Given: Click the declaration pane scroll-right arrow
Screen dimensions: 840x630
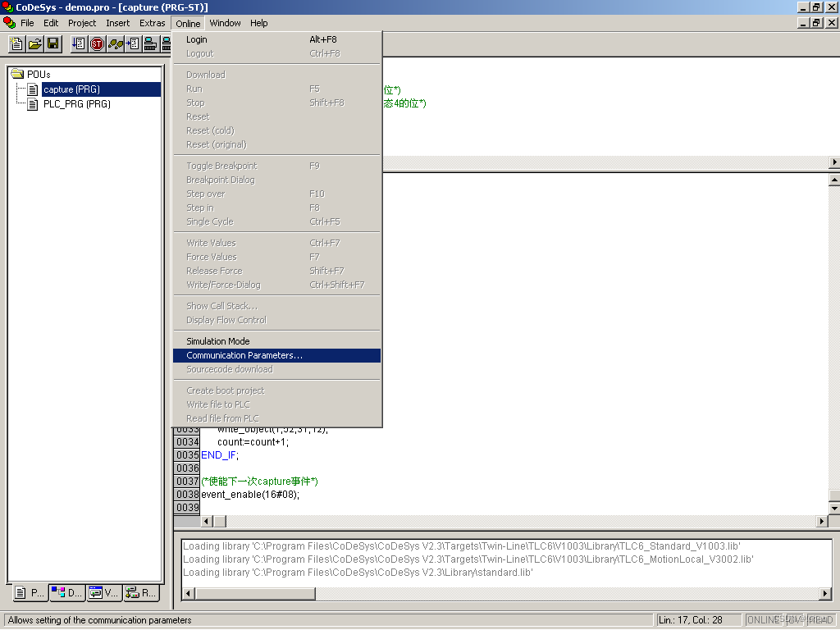Looking at the screenshot, I should point(834,162).
